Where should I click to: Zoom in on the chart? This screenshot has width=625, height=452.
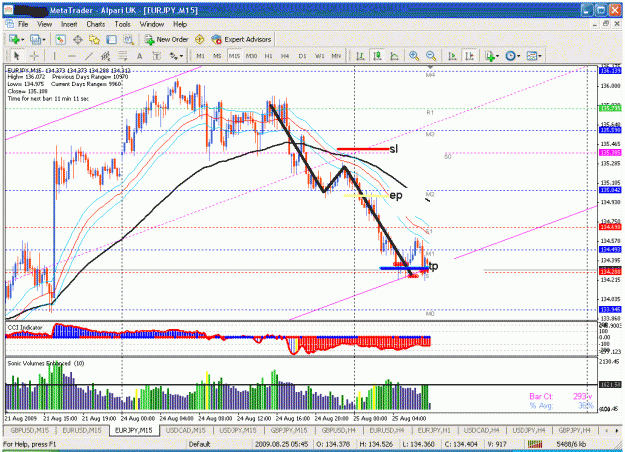(414, 56)
